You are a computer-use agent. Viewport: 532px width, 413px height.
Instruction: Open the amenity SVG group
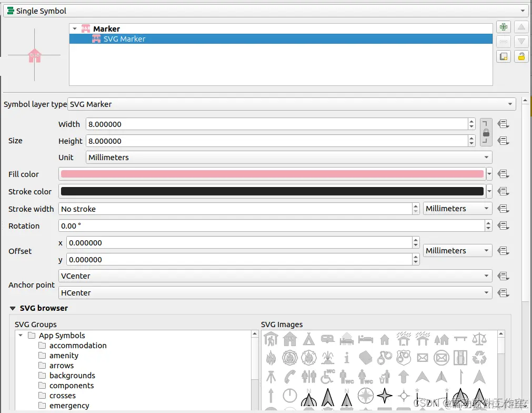64,356
